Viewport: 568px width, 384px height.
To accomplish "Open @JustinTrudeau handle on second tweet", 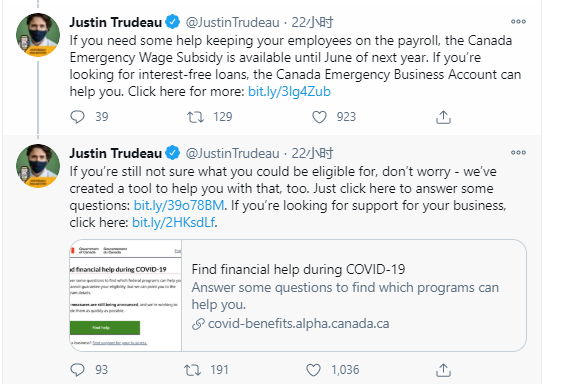I will 233,154.
